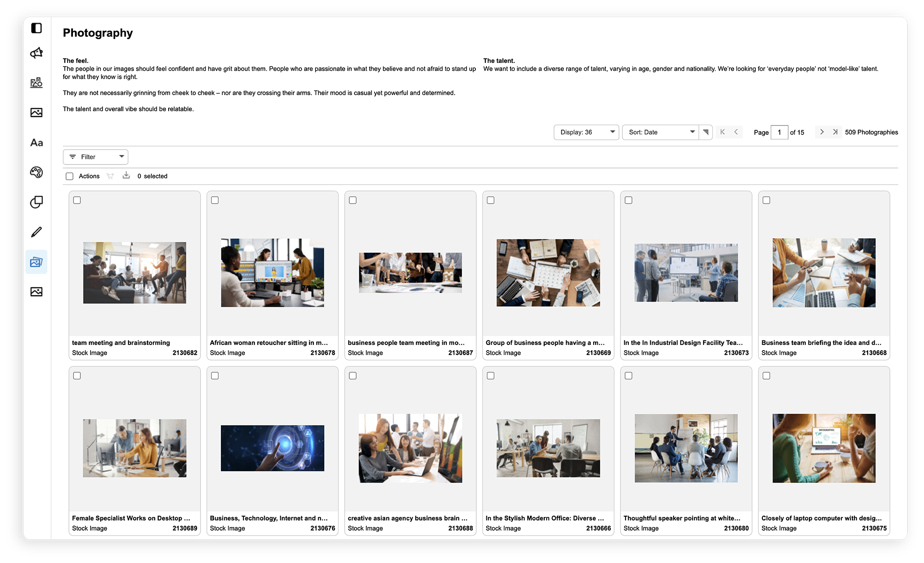Open Thoughtful speaker pointing at whiteboard thumbnail

click(686, 448)
